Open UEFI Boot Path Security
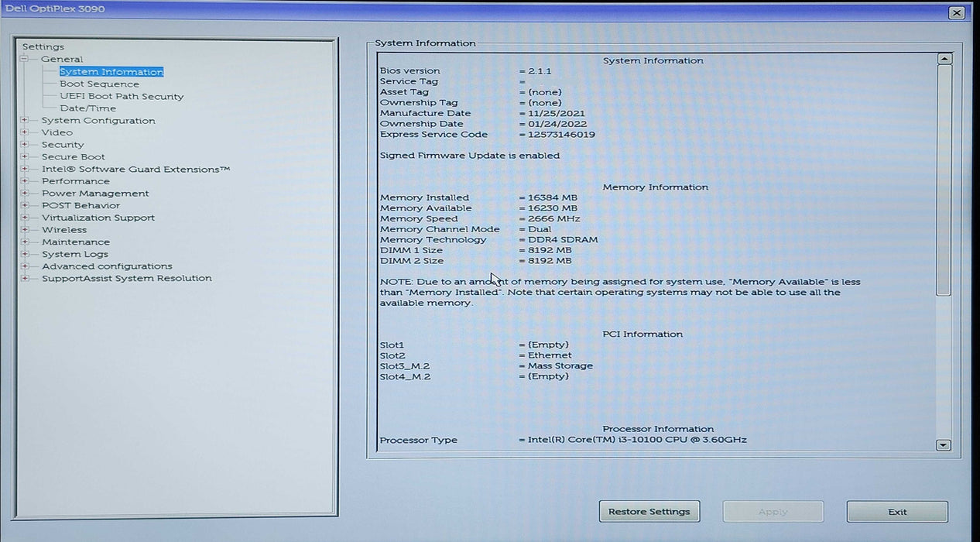980x542 pixels. coord(122,97)
